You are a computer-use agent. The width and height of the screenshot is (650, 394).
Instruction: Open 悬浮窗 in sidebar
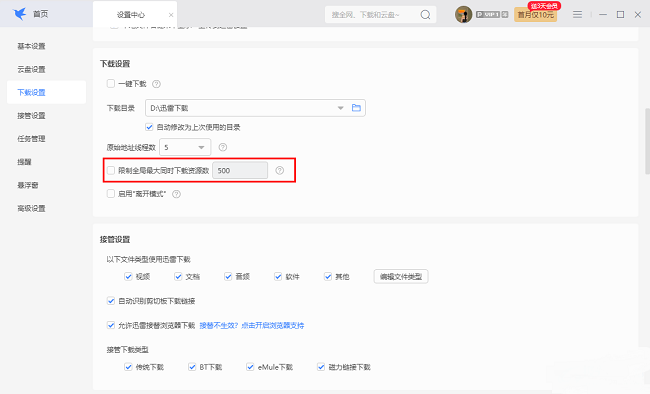click(x=28, y=185)
